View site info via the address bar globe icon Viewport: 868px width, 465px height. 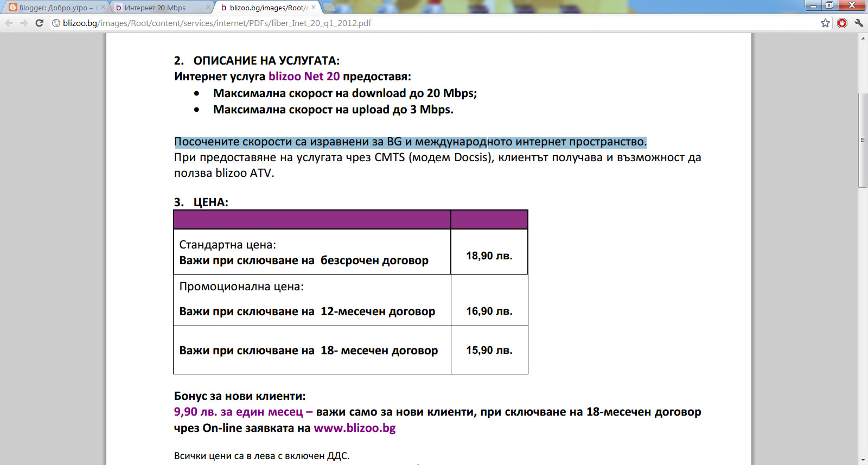tap(56, 23)
